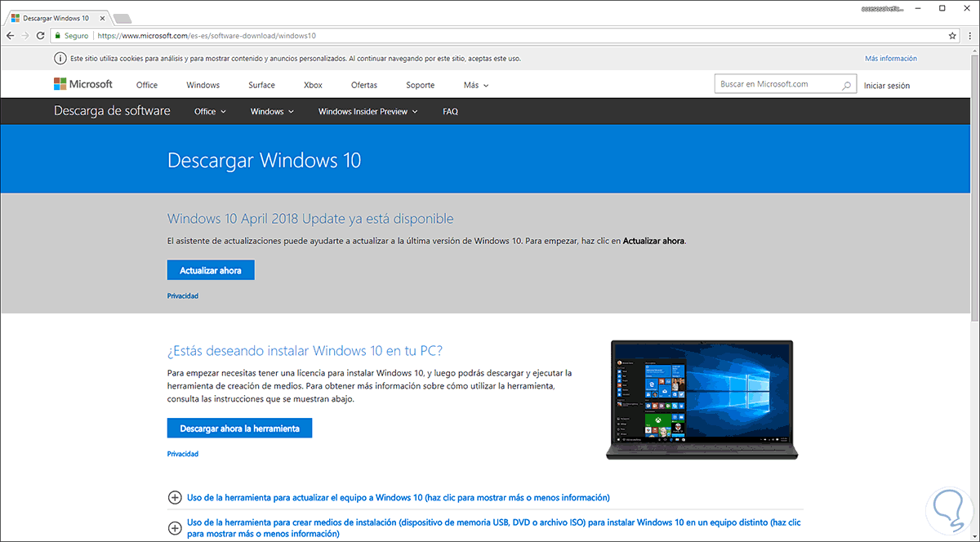Expand the plus icon for crear medios de instalación
Image resolution: width=980 pixels, height=542 pixels.
click(x=174, y=527)
